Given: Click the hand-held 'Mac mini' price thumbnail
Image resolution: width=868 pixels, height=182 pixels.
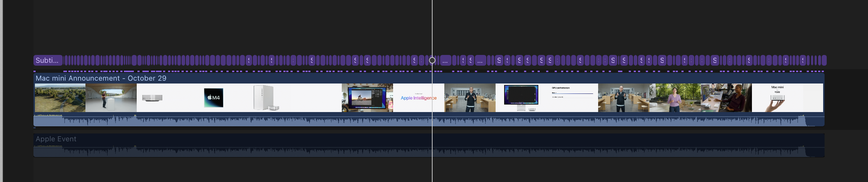Looking at the screenshot, I should (778, 98).
